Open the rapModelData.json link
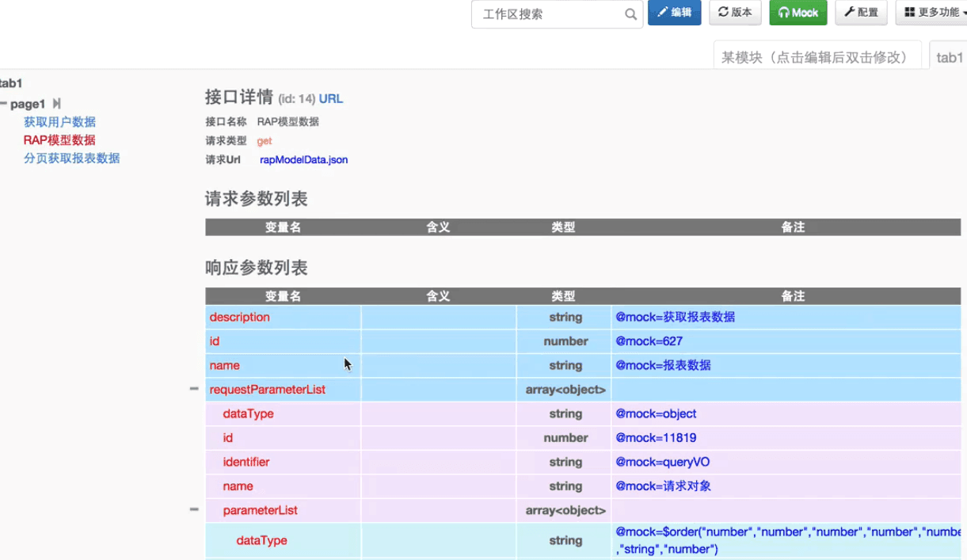Screen dimensions: 967x560 (303, 160)
